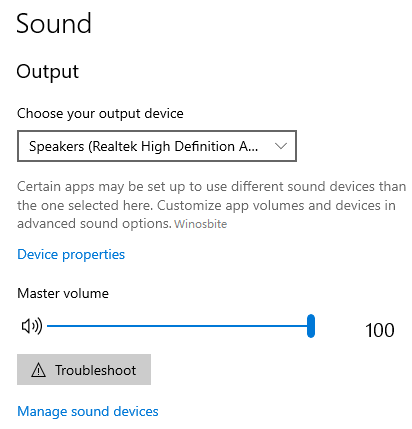The image size is (412, 429).
Task: Mute audio using the speaker icon
Action: pos(32,326)
